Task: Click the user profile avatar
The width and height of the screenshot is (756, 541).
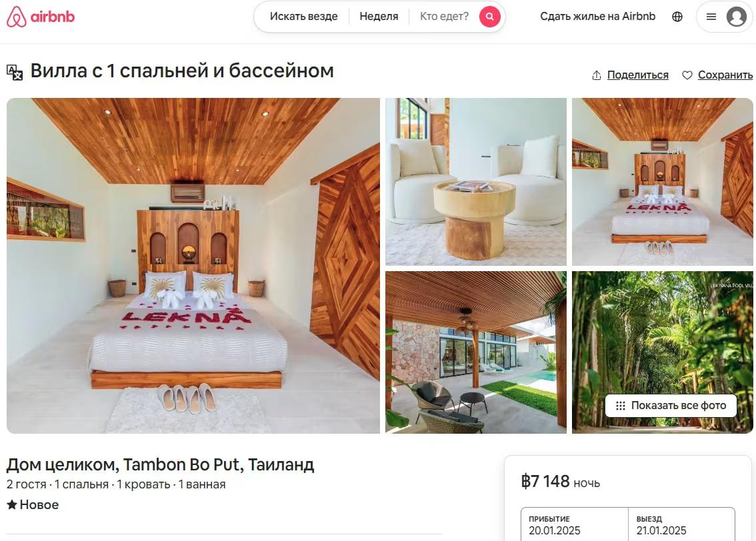Action: tap(736, 17)
